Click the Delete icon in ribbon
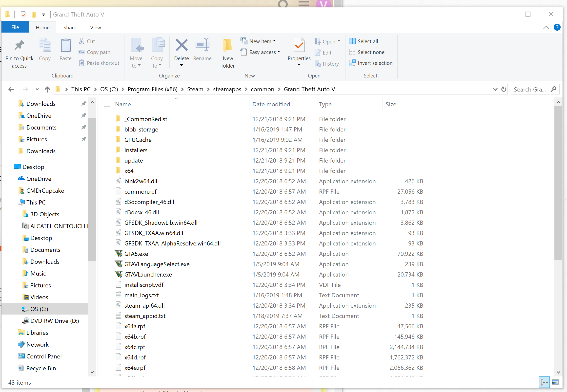 coord(182,46)
